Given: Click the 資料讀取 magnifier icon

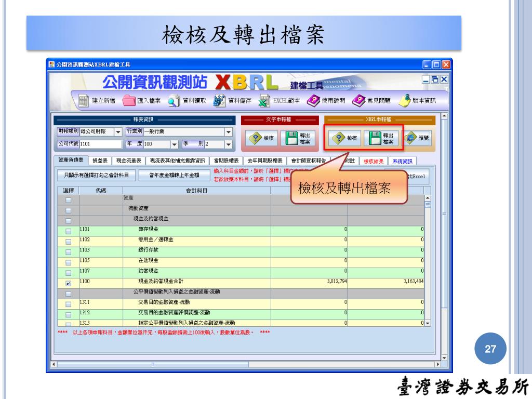Looking at the screenshot, I should (174, 101).
